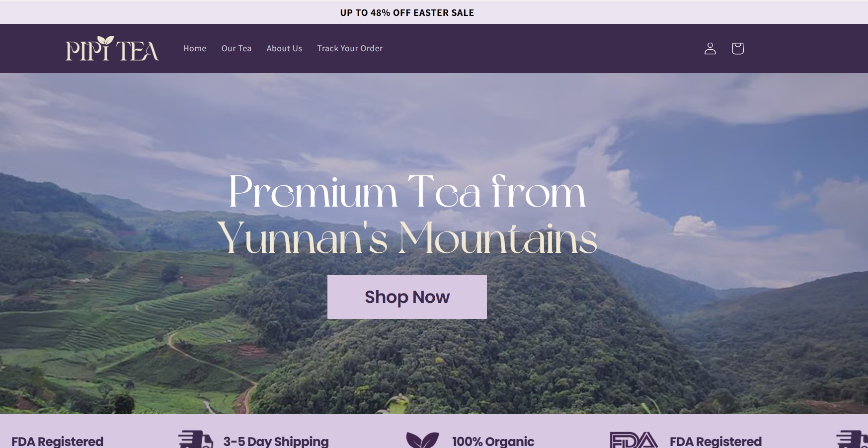Click the organic leaf icon
This screenshot has height=448, width=868.
(x=423, y=440)
